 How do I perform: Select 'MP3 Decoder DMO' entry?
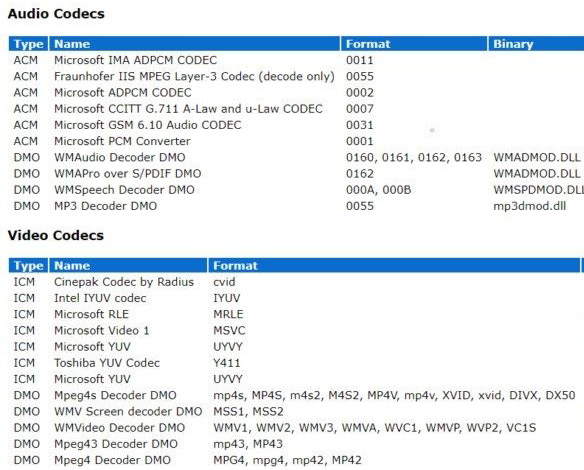[105, 206]
